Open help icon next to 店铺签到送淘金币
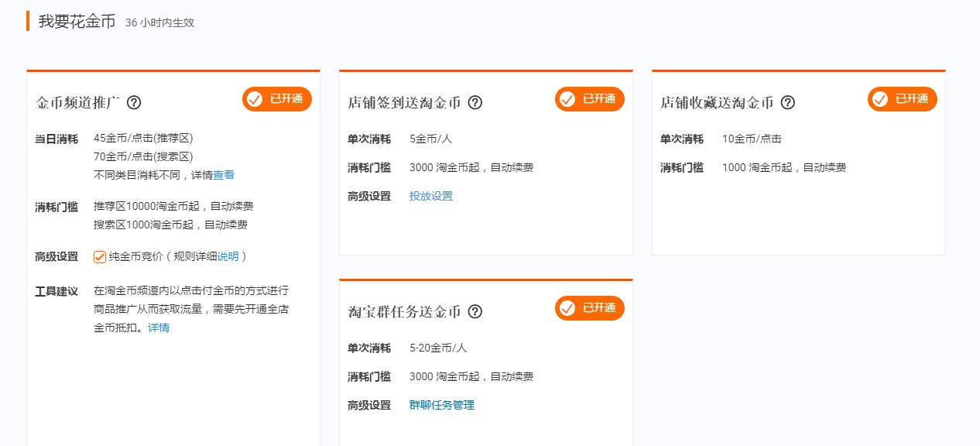The width and height of the screenshot is (980, 446). (x=477, y=102)
